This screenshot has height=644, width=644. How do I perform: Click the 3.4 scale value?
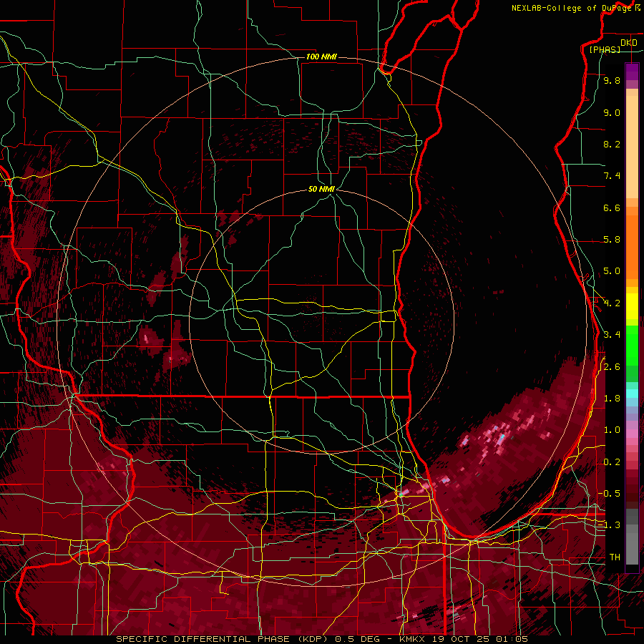click(x=612, y=335)
